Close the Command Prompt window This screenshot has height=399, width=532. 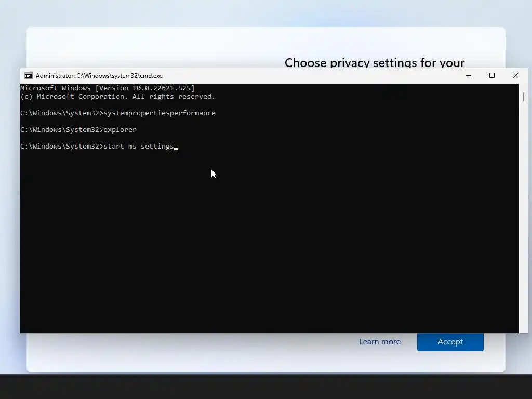click(516, 76)
